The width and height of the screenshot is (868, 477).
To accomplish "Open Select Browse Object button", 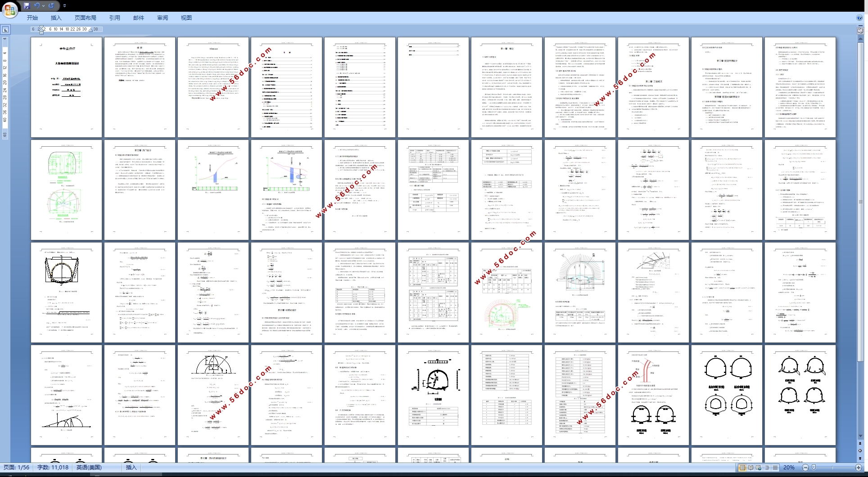I will (x=860, y=451).
